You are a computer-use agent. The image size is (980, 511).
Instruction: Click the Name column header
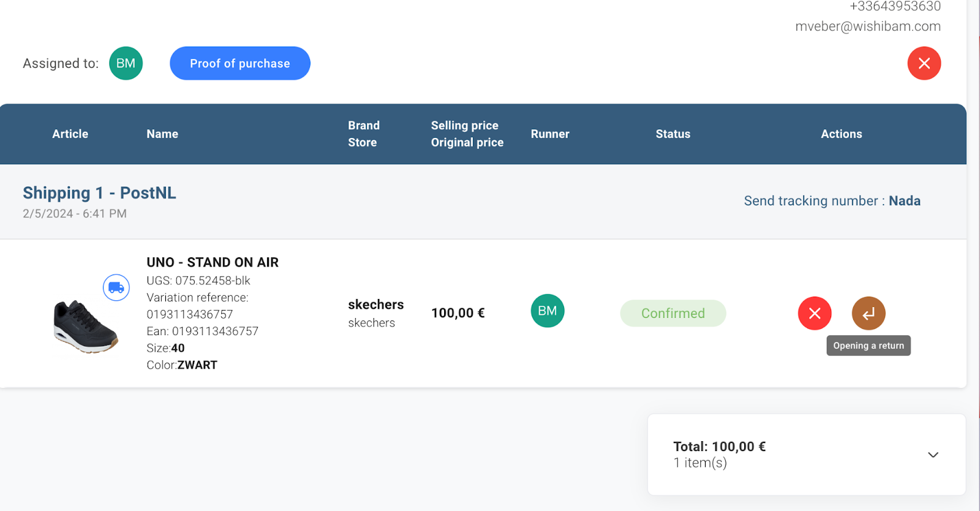[162, 134]
